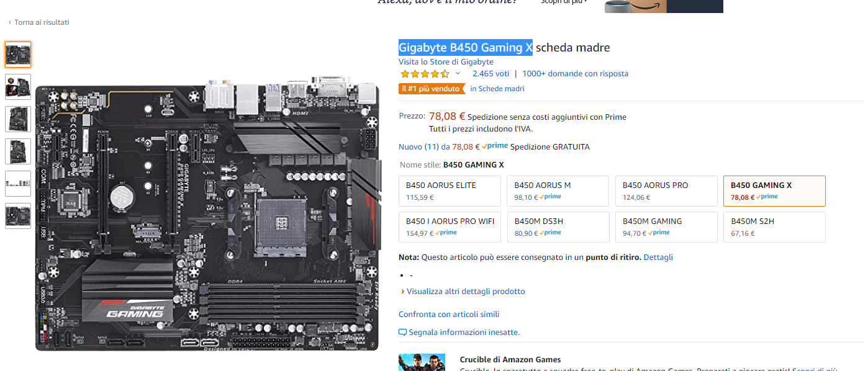Click the speech bubble report icon
The height and width of the screenshot is (371, 868).
pyautogui.click(x=402, y=333)
